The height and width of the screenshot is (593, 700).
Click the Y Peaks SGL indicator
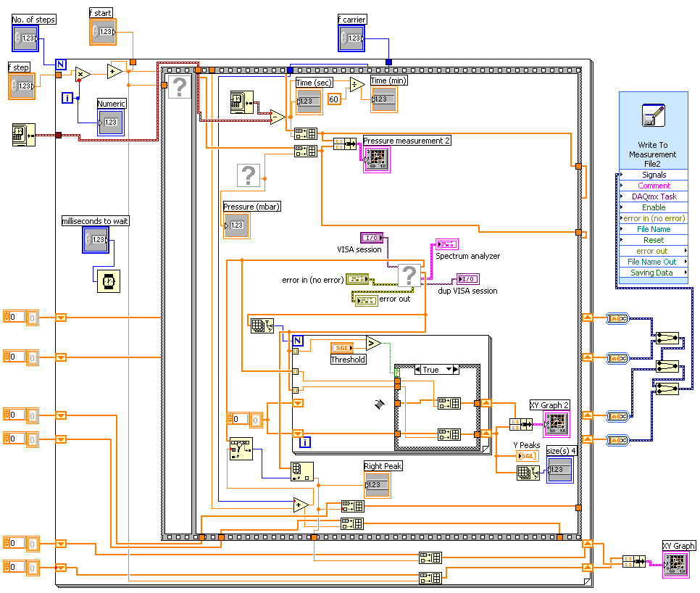point(528,456)
